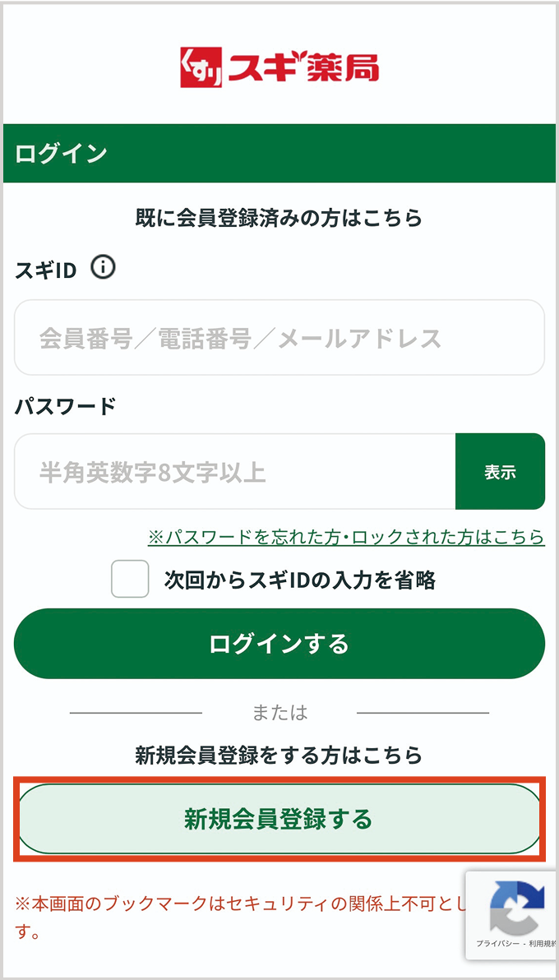This screenshot has height=980, width=559.
Task: Show the password with the 表示 button
Action: [x=500, y=472]
